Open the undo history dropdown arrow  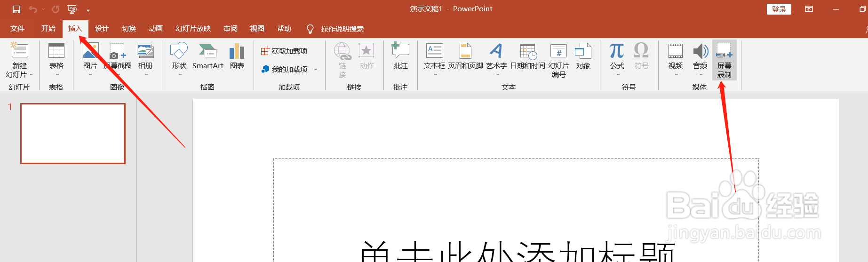click(x=43, y=9)
